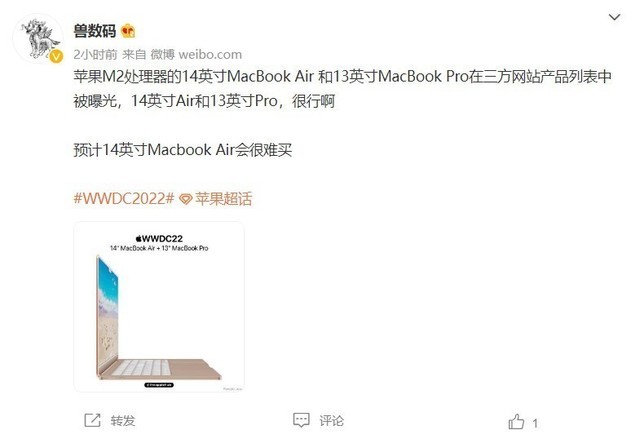Click the 评论 comment label
This screenshot has height=439, width=640.
pos(331,421)
